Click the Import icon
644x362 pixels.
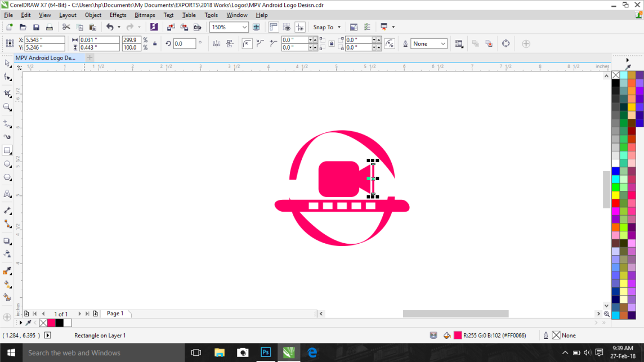[171, 27]
